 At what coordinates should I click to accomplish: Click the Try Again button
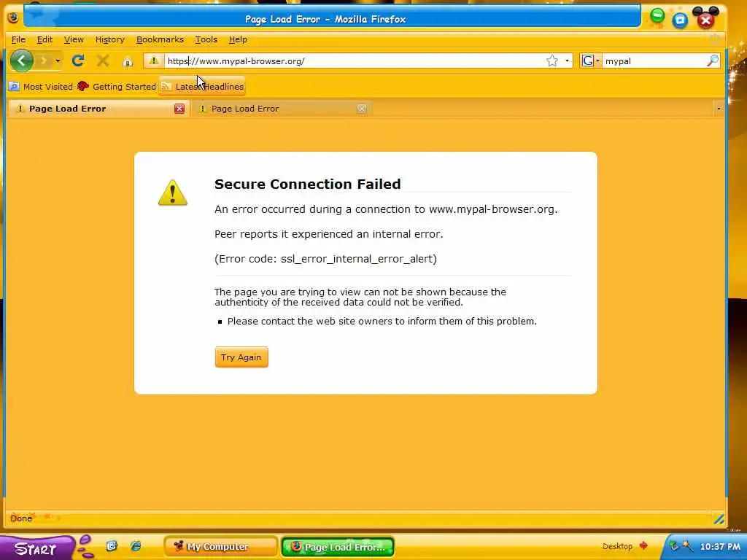point(241,357)
